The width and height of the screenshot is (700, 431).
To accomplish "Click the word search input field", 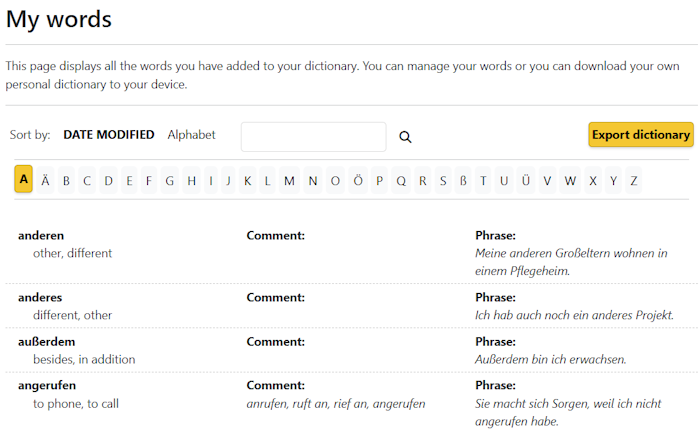I will pos(313,137).
